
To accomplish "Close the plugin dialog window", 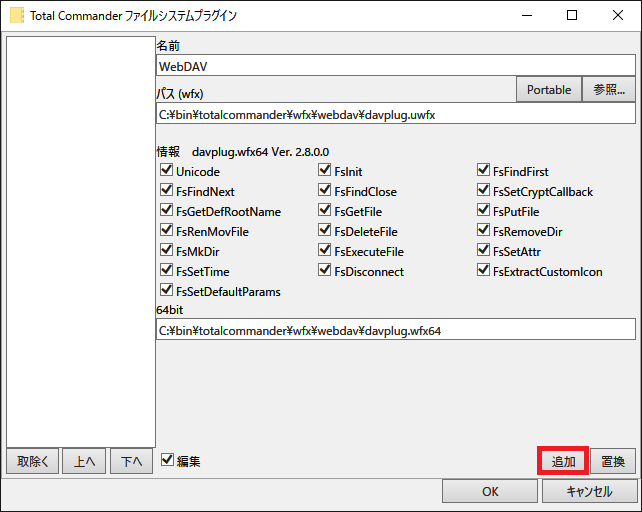I will pos(618,15).
